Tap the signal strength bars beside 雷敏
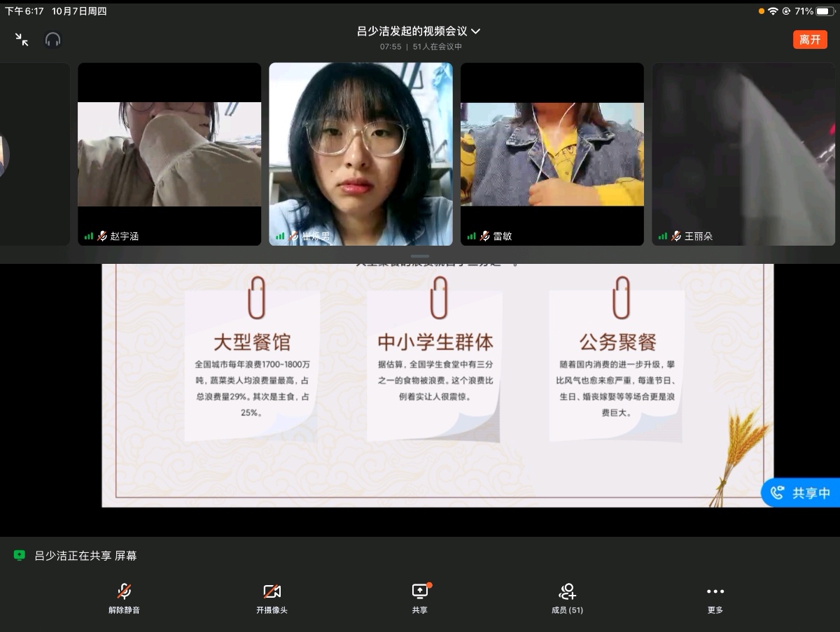Viewport: 840px width, 632px height. click(x=472, y=237)
